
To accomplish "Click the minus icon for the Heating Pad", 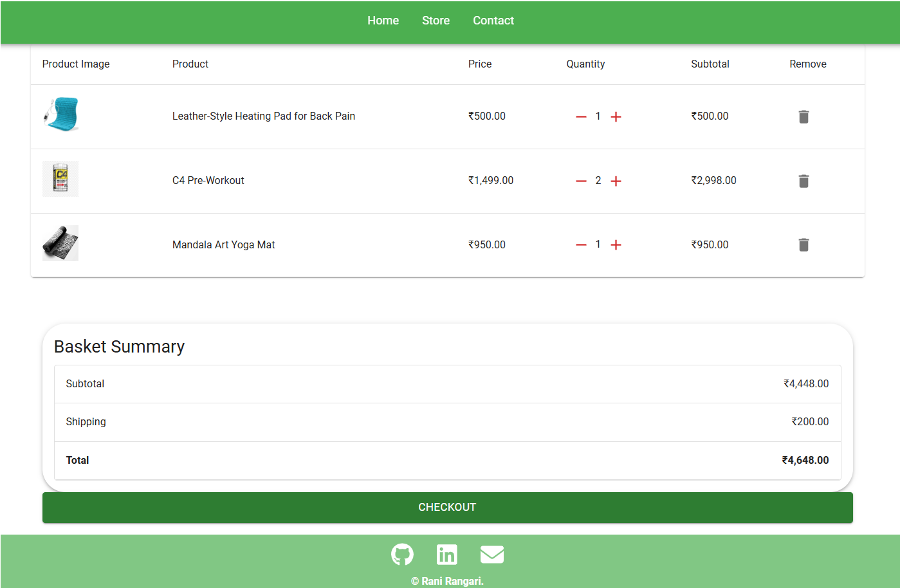I will coord(581,116).
